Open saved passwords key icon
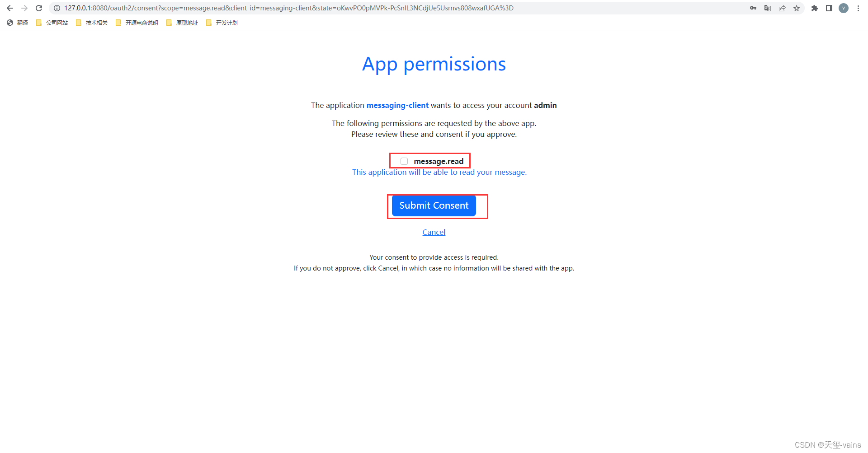This screenshot has width=868, height=453. tap(753, 8)
